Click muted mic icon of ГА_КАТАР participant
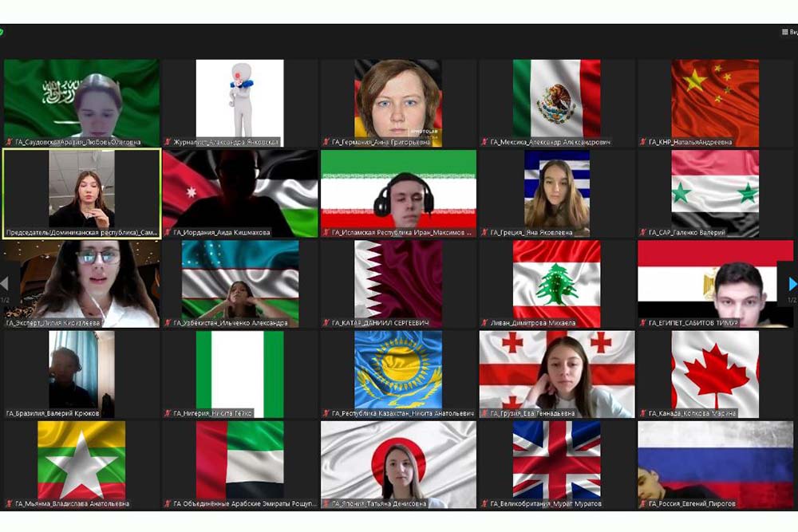 tap(326, 322)
